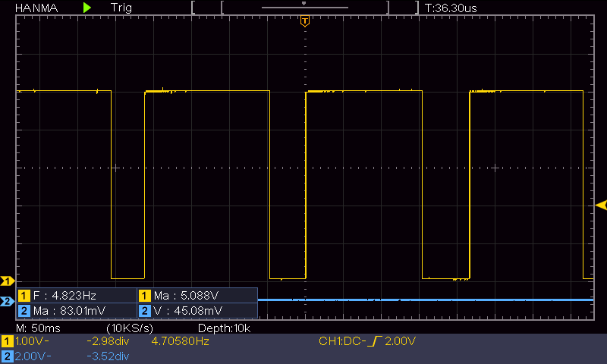This screenshot has width=607, height=364.
Task: Click the waveform memory position bar at top
Action: pyautogui.click(x=304, y=7)
